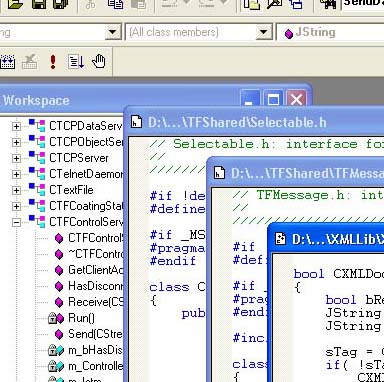Select the CTFControlServ class label
The width and height of the screenshot is (384, 382).
click(x=86, y=222)
